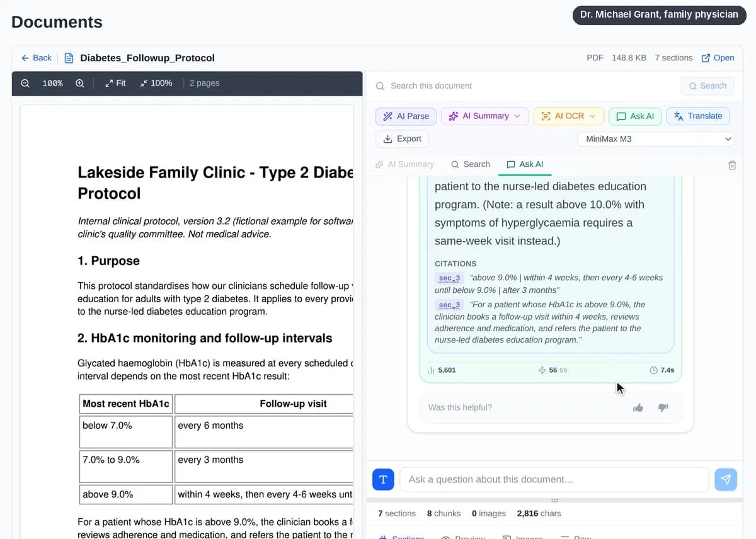The width and height of the screenshot is (756, 539).
Task: Click the Search button beside search field
Action: tap(707, 86)
